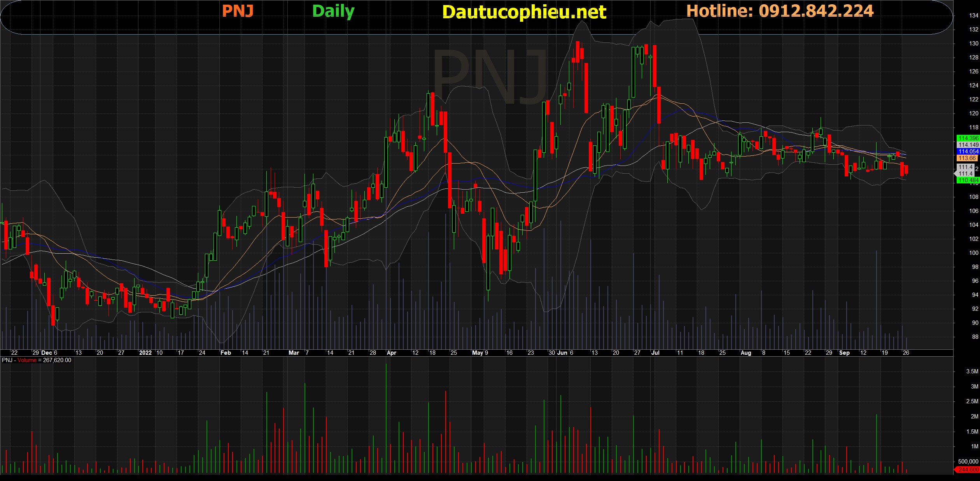Image resolution: width=980 pixels, height=481 pixels.
Task: Click the green 110.484 lower band tag
Action: point(968,180)
